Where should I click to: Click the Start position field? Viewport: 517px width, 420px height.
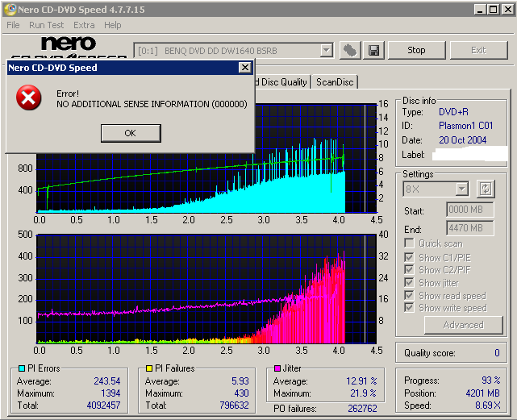pyautogui.click(x=470, y=210)
